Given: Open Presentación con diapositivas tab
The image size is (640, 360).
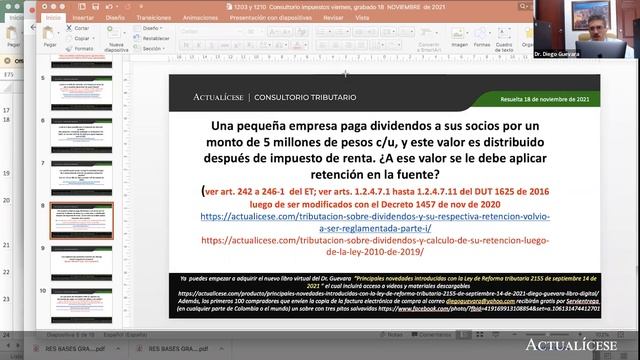Looking at the screenshot, I should [x=271, y=18].
